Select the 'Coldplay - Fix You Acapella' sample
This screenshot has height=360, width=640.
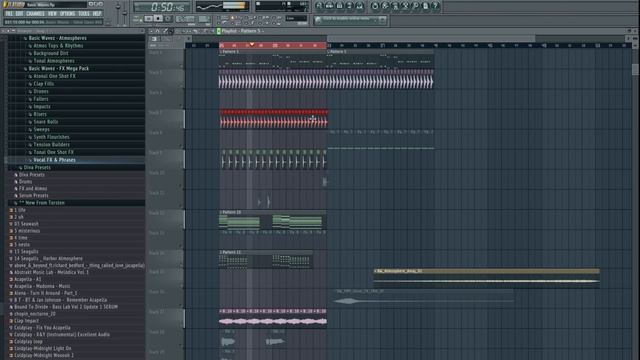click(42, 328)
